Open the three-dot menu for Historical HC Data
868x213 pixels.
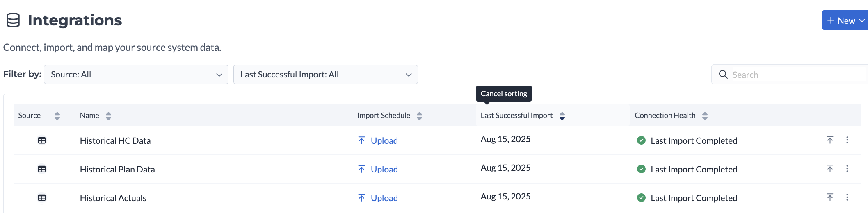click(847, 140)
